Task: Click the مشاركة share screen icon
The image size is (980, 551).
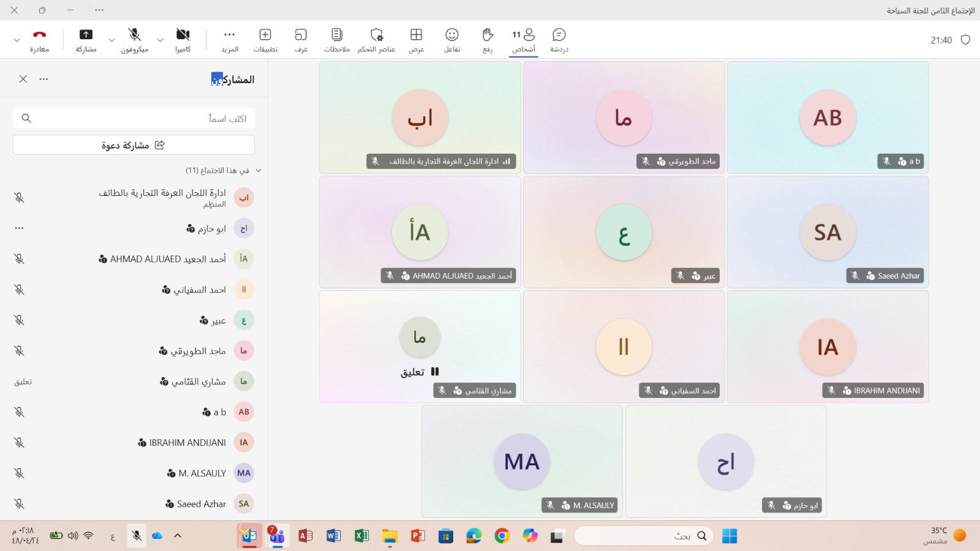Action: (86, 40)
